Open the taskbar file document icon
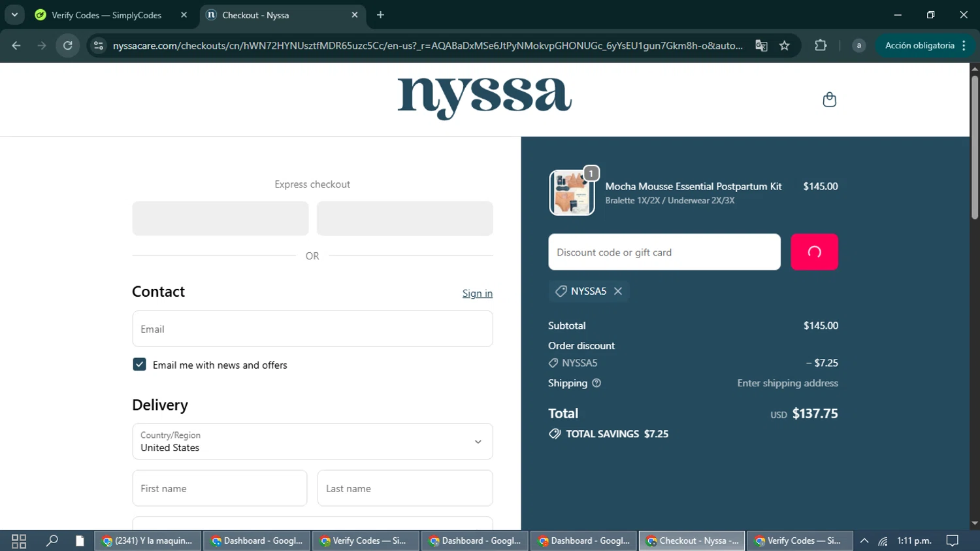 coord(80,541)
